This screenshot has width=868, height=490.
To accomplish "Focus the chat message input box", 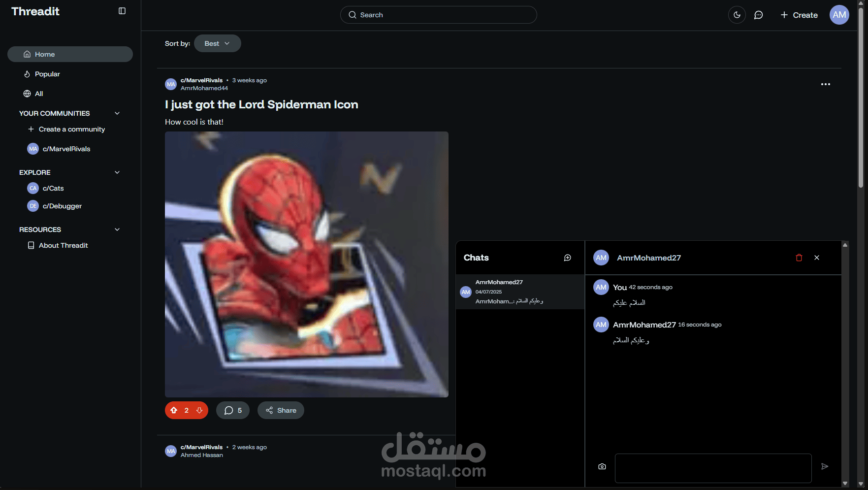I will click(713, 468).
